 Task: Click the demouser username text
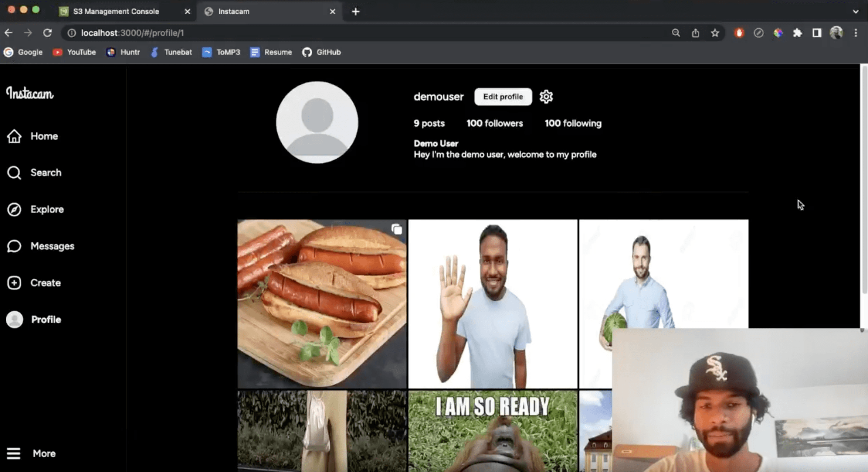(x=438, y=97)
